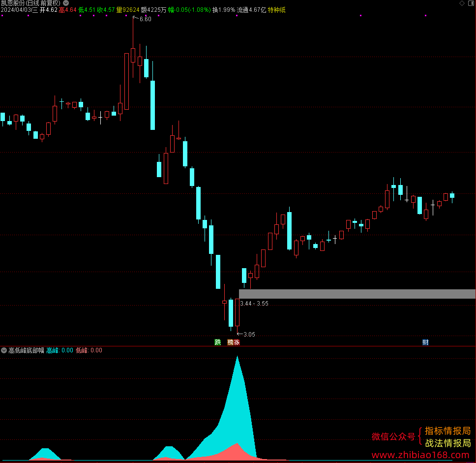Click the 凯恩股份(日线.前复权) chart title

pos(30,3)
